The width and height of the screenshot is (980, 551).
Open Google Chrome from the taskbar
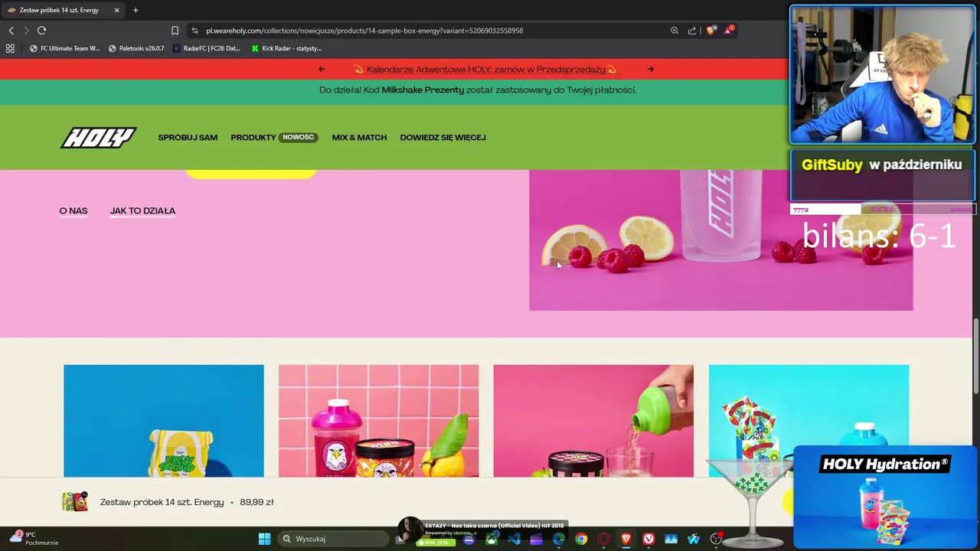tap(581, 539)
